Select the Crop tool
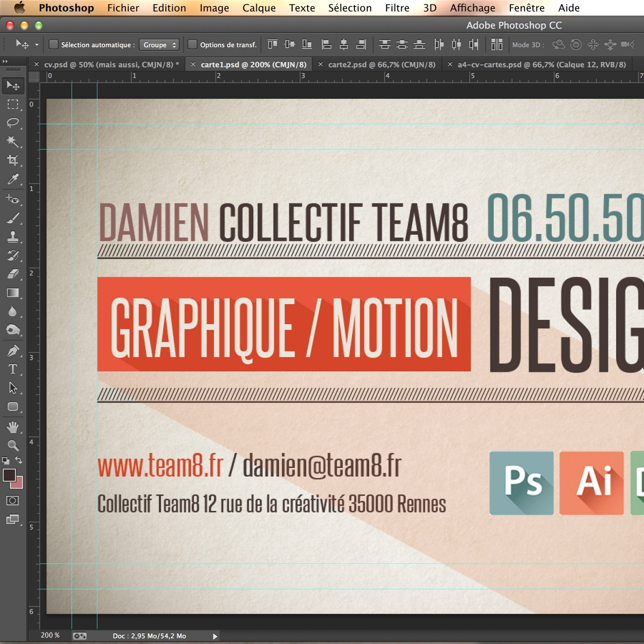 coord(13,161)
